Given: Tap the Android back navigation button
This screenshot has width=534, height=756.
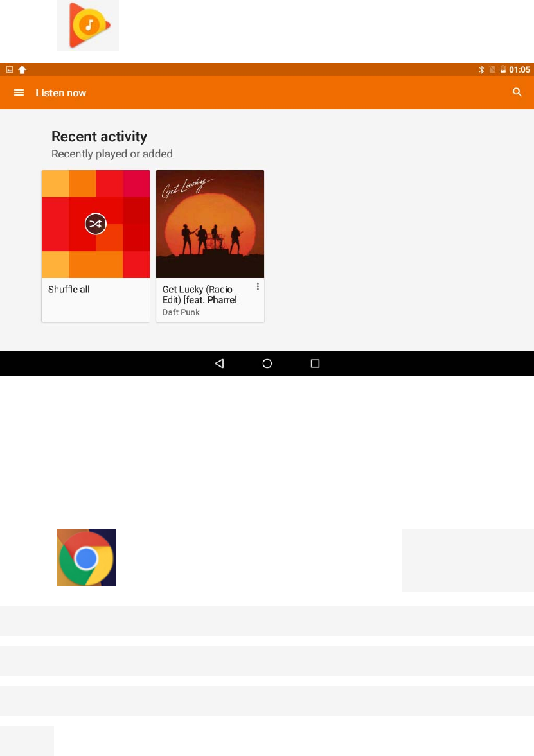Looking at the screenshot, I should 220,364.
